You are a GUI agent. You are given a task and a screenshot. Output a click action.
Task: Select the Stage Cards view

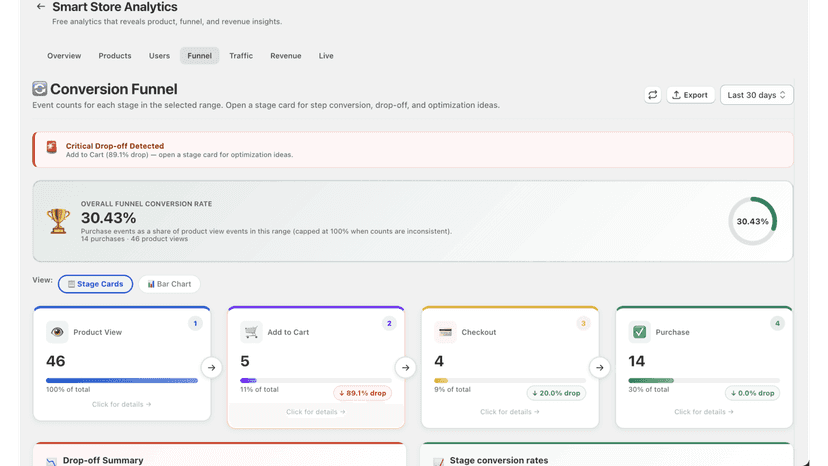(96, 284)
